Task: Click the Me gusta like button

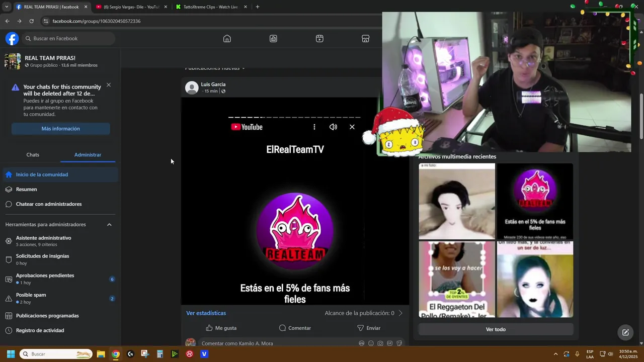Action: coord(221,328)
